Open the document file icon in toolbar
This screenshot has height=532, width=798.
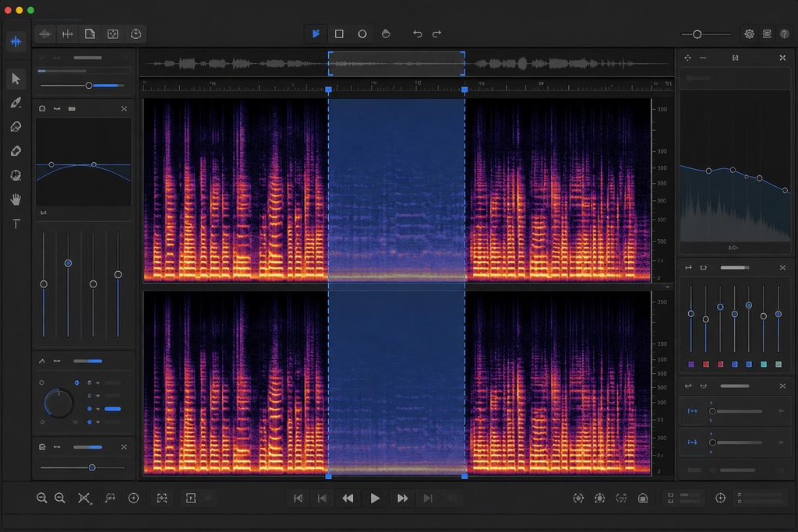[x=90, y=34]
